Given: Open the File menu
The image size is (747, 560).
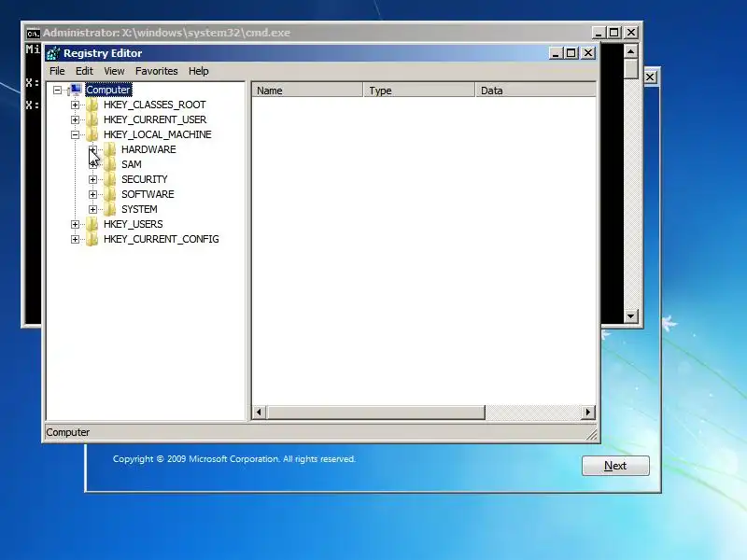Looking at the screenshot, I should pos(57,71).
